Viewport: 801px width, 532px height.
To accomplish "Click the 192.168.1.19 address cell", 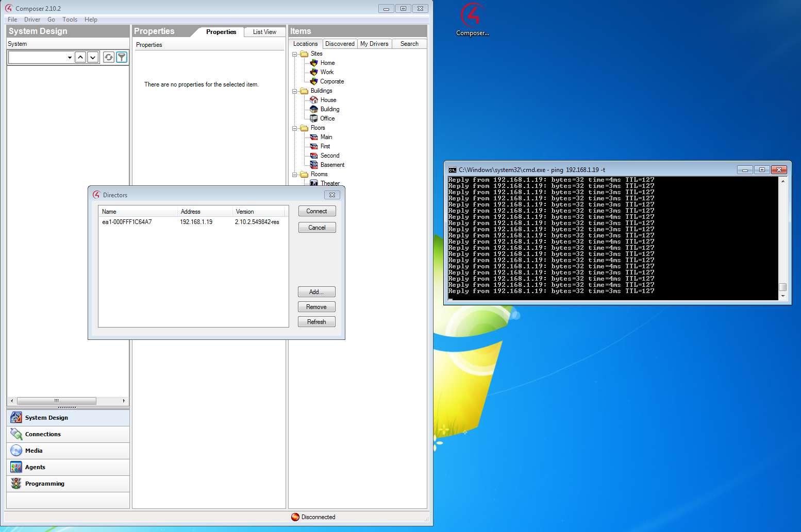I will [196, 222].
